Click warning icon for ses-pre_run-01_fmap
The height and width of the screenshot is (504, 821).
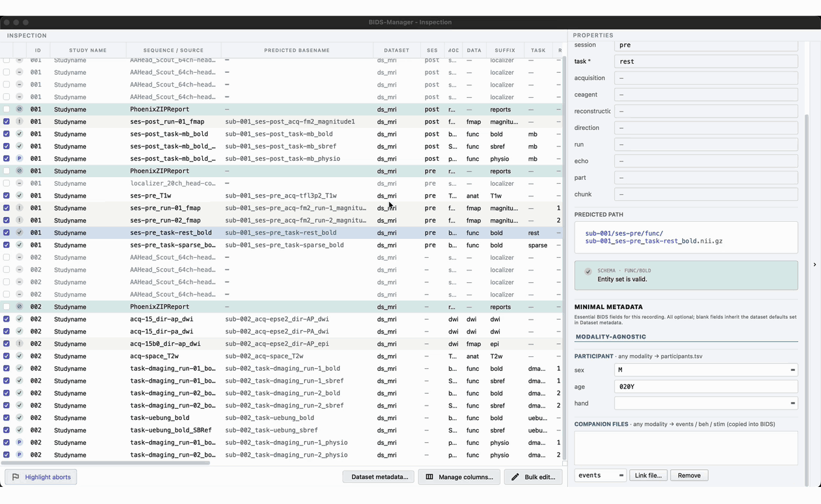point(20,208)
